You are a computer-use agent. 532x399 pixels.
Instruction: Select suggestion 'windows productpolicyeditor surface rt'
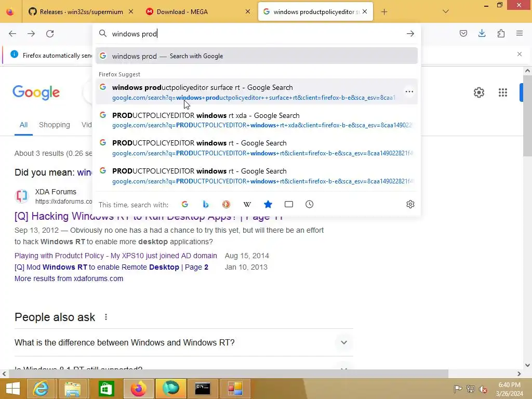(257, 92)
